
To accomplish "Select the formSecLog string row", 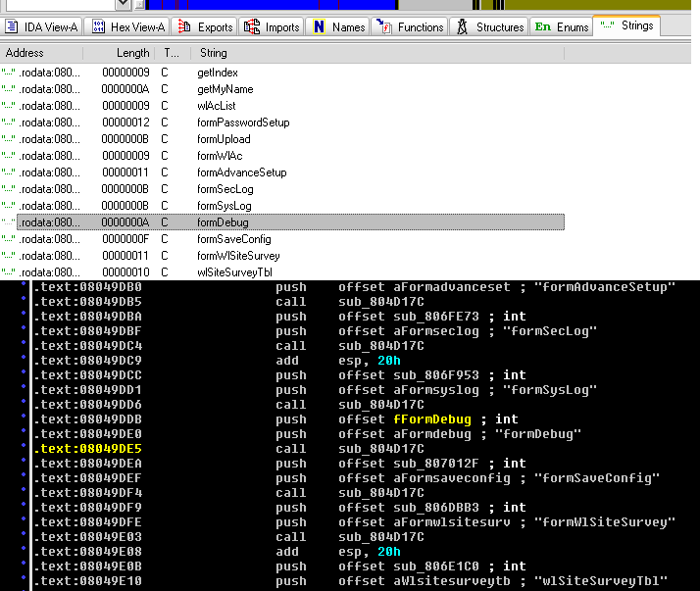I will pos(282,189).
